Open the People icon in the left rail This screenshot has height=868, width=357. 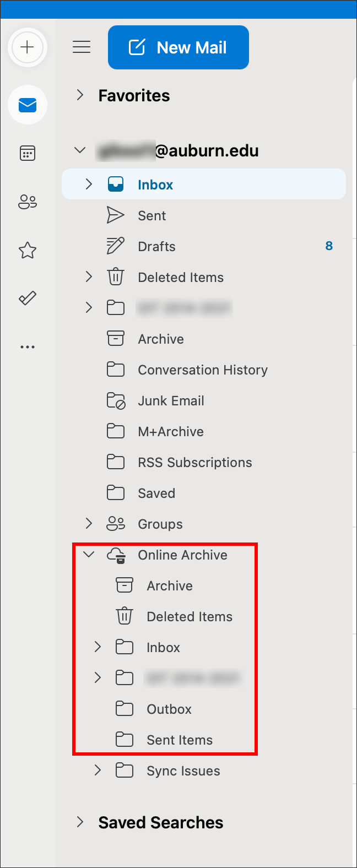(28, 202)
